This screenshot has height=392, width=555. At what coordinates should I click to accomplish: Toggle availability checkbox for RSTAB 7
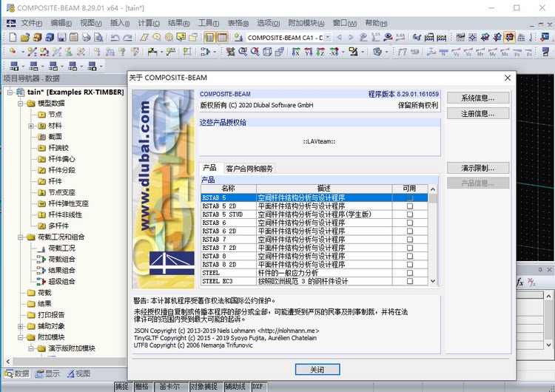(x=410, y=240)
